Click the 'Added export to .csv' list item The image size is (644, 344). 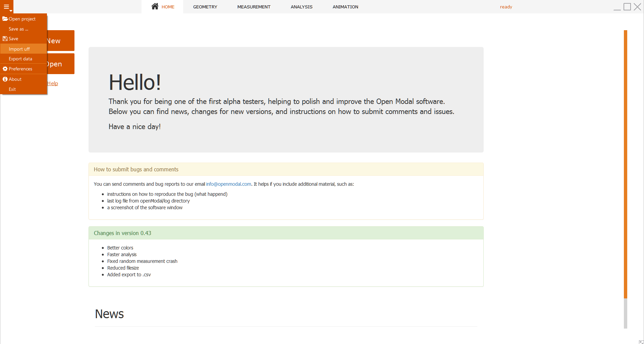tap(129, 275)
